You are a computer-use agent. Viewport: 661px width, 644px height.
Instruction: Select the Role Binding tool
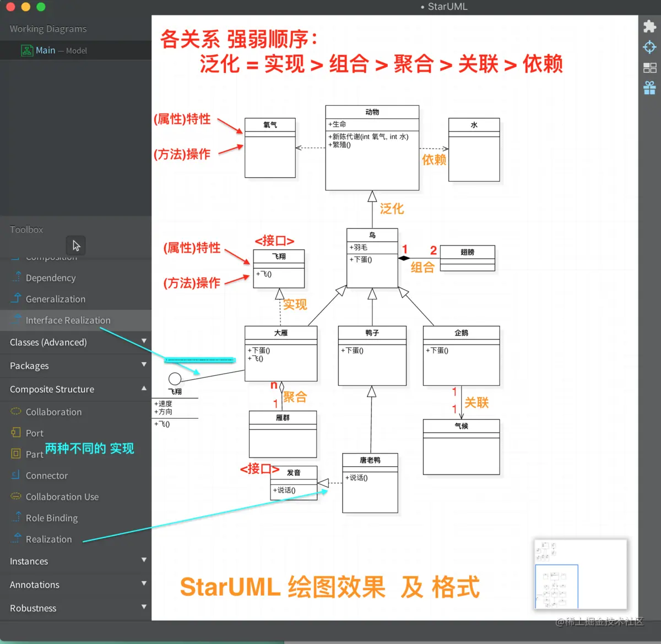51,517
